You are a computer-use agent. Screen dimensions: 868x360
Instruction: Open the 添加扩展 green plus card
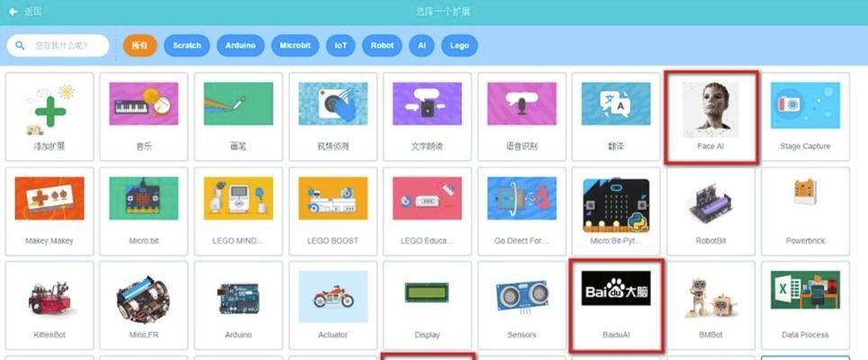50,117
